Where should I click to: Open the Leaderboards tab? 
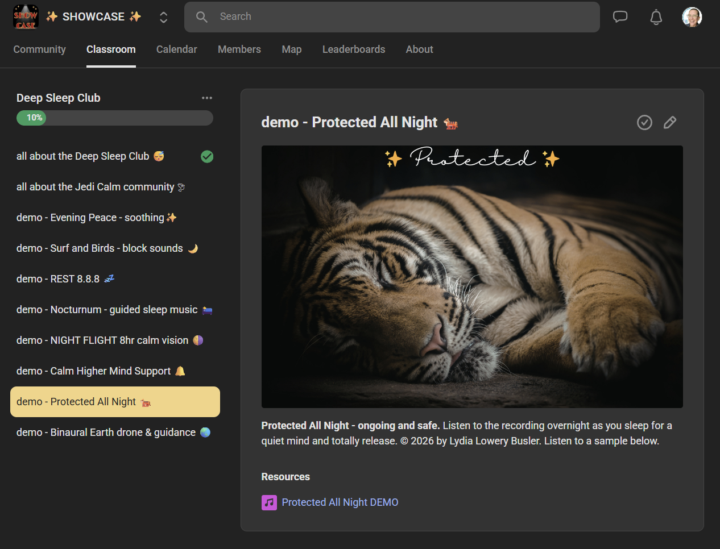[353, 49]
